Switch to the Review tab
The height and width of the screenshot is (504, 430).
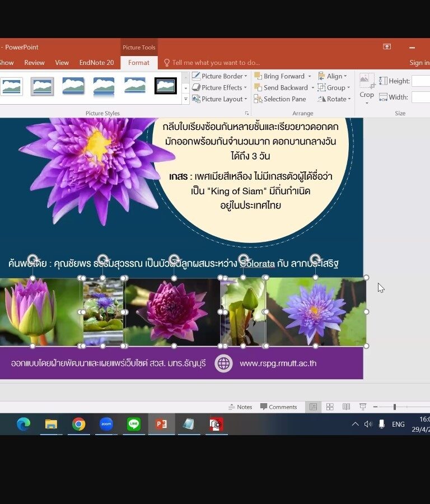click(x=34, y=63)
